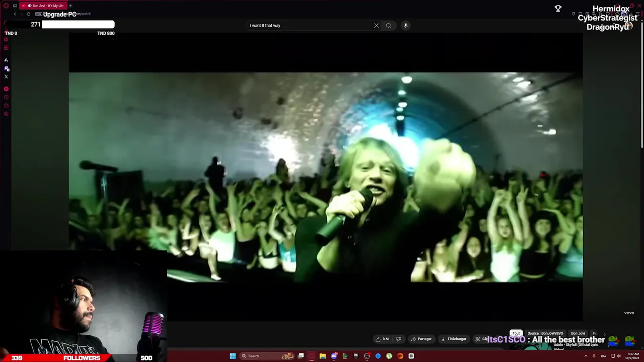
Task: Expand the hidden system tray icons
Action: (x=586, y=356)
